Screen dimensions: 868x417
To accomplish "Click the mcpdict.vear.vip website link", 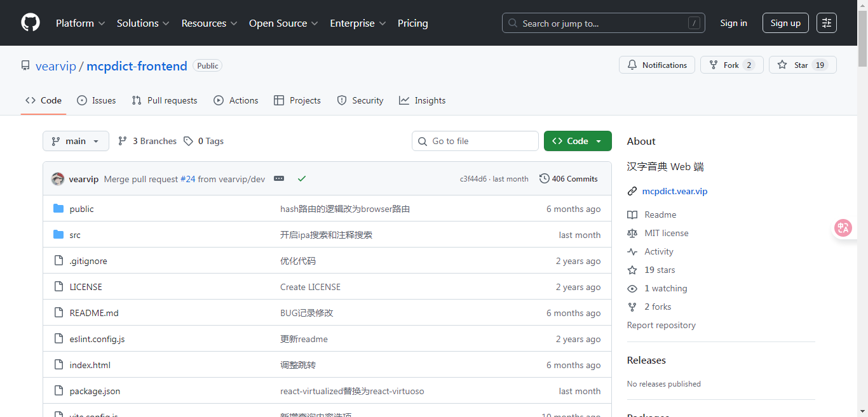I will 674,191.
